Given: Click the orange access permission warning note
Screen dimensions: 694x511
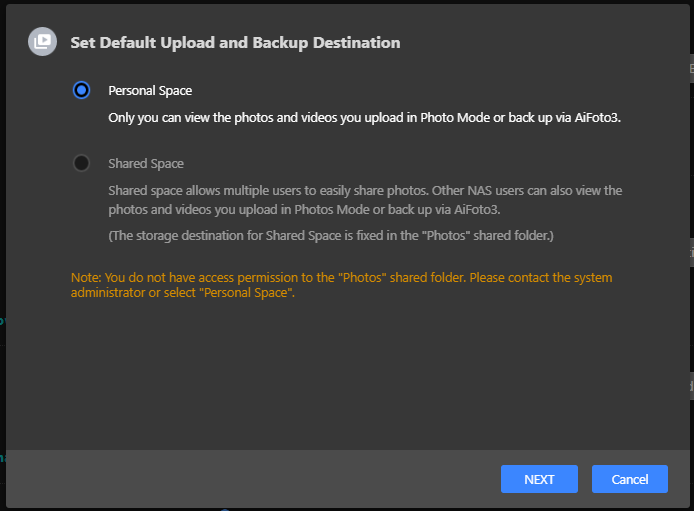Looking at the screenshot, I should (x=340, y=285).
